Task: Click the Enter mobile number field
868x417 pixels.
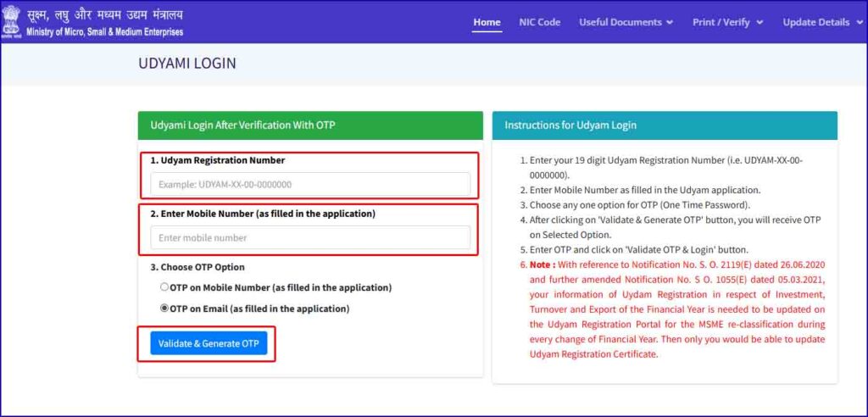Action: pos(309,238)
